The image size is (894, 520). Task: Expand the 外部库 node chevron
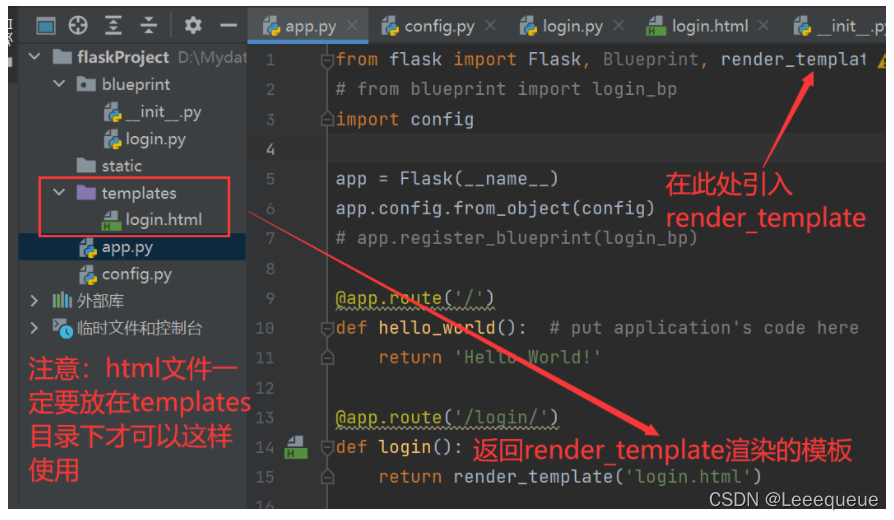coord(34,300)
